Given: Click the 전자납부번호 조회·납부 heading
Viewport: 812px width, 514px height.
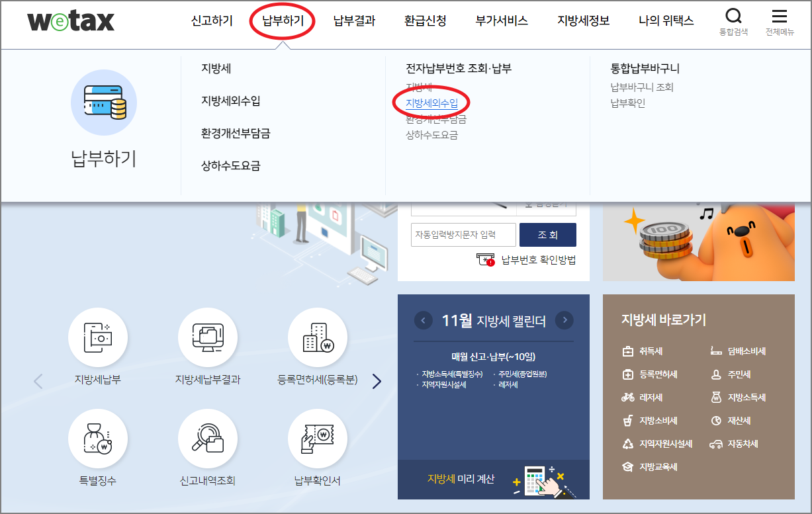Looking at the screenshot, I should click(459, 68).
